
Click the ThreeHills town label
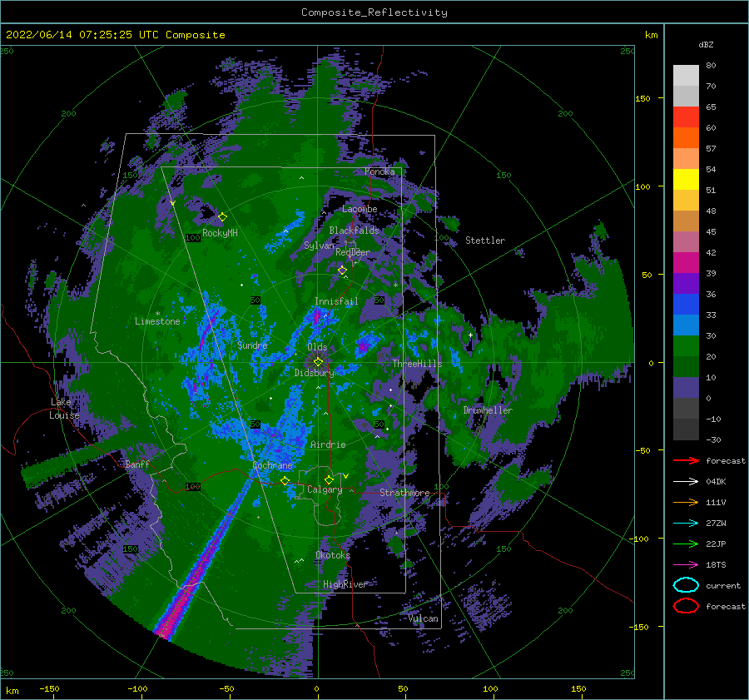click(418, 364)
